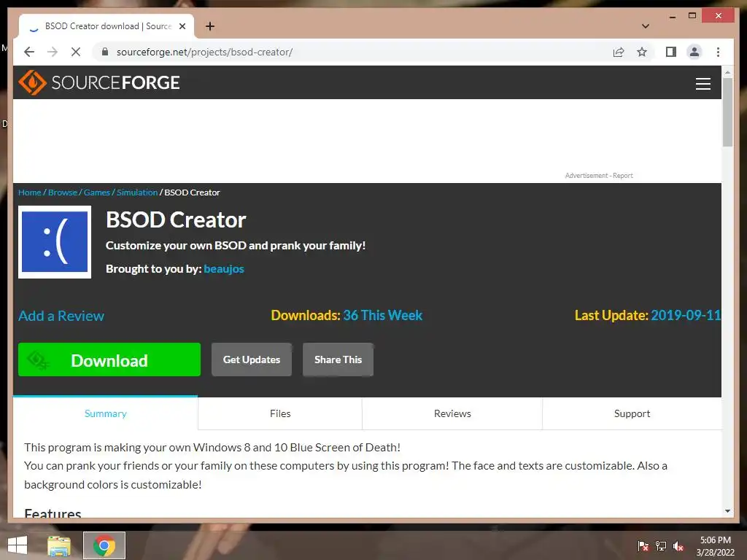Click the BSOD Creator heading
The image size is (747, 560).
(176, 219)
